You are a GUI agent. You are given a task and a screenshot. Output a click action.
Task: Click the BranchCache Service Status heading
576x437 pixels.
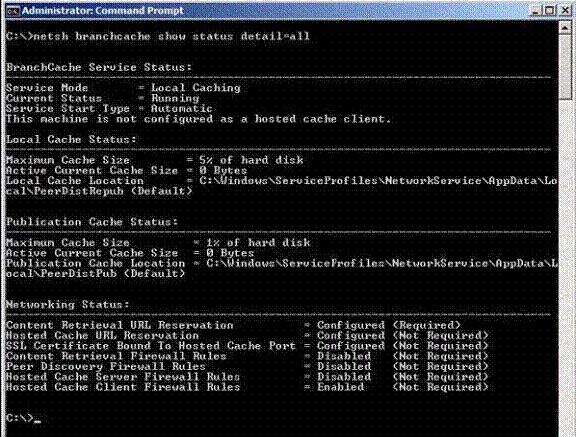pyautogui.click(x=99, y=67)
